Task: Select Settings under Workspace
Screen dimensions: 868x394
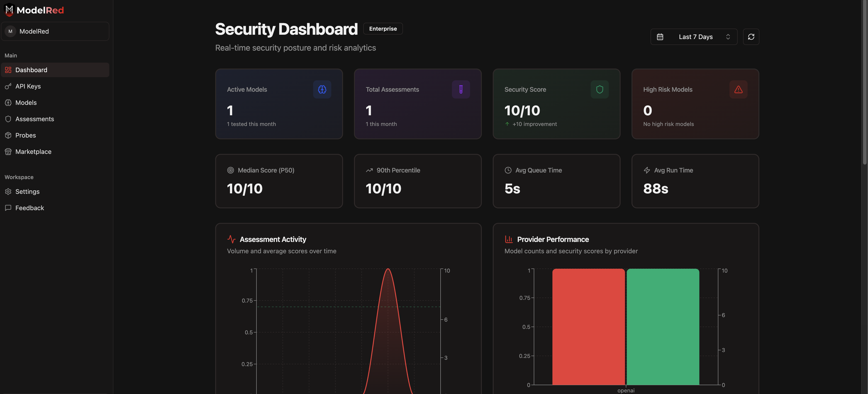Action: (x=27, y=191)
